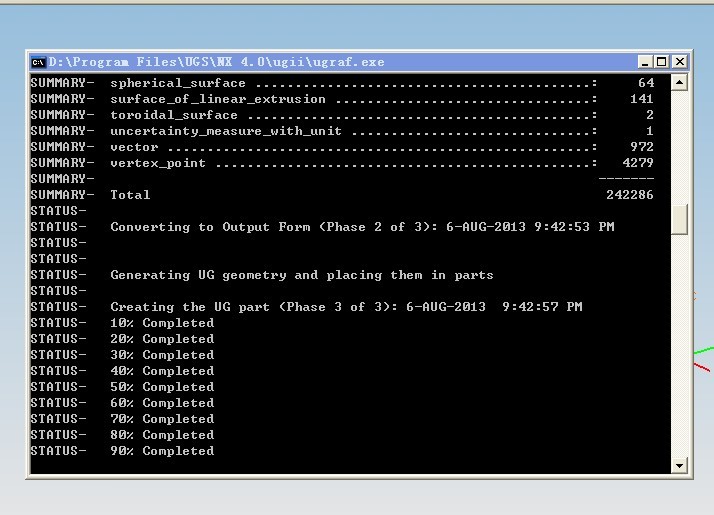Click the console scrollbar down arrow
Screen dimensions: 714x515
coord(680,465)
